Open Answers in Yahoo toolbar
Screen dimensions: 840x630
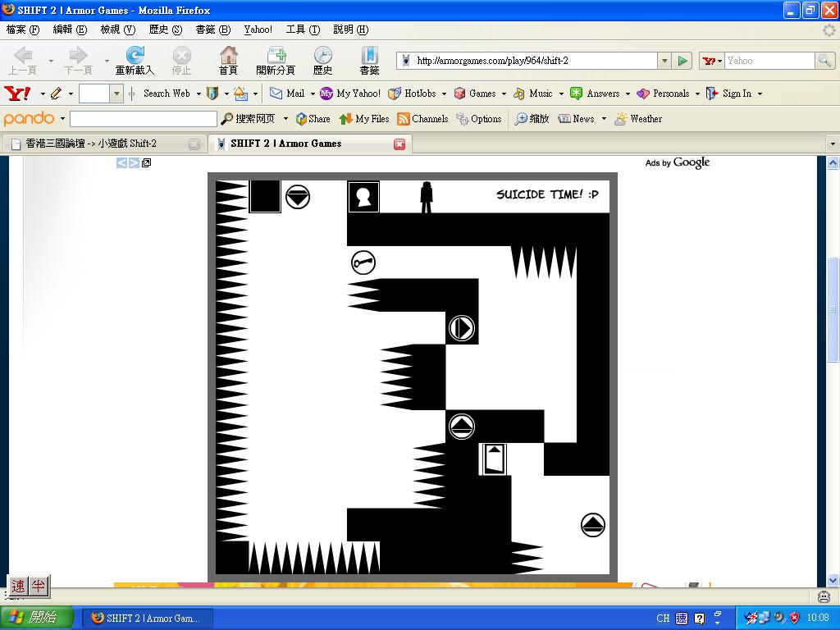click(x=596, y=94)
